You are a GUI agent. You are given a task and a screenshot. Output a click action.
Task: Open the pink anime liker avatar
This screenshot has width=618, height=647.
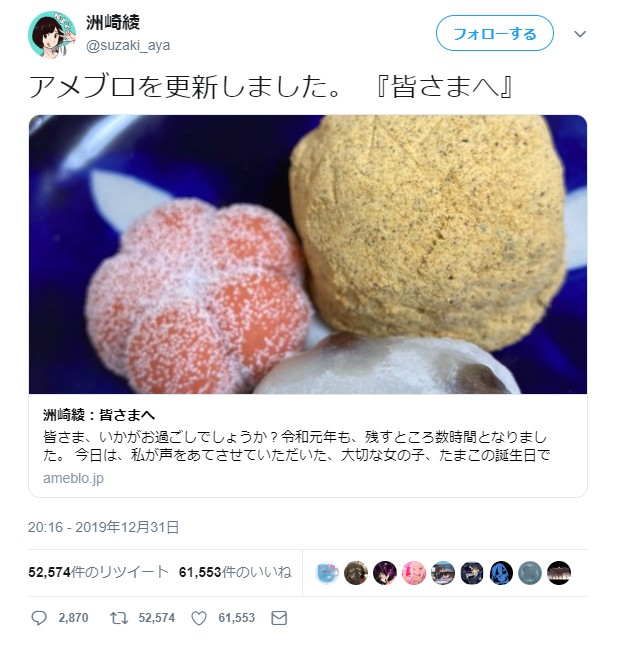(414, 573)
